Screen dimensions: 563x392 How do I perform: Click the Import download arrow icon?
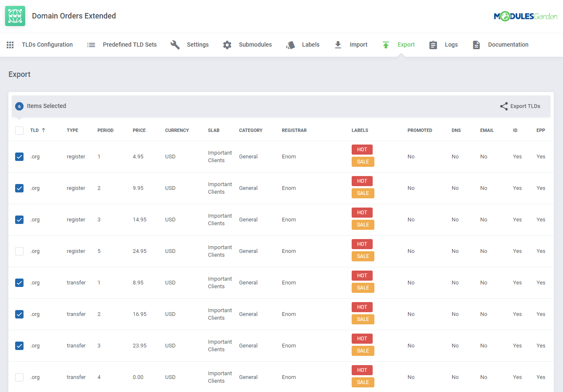(338, 45)
